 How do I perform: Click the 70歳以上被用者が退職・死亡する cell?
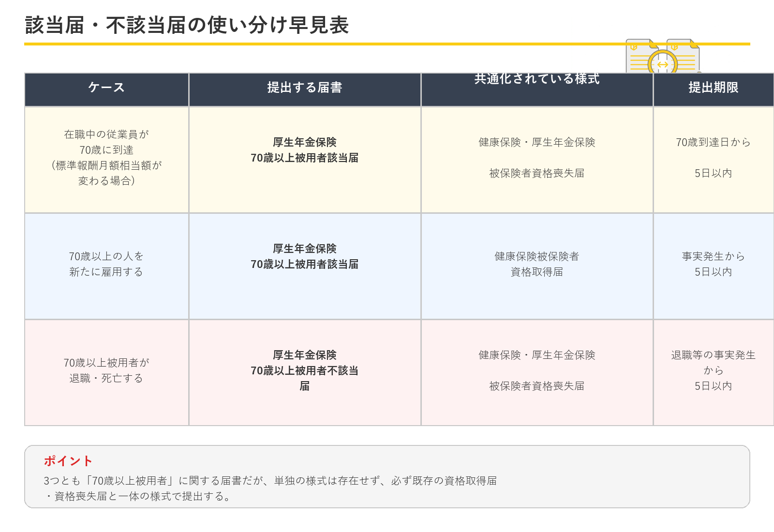tap(106, 372)
